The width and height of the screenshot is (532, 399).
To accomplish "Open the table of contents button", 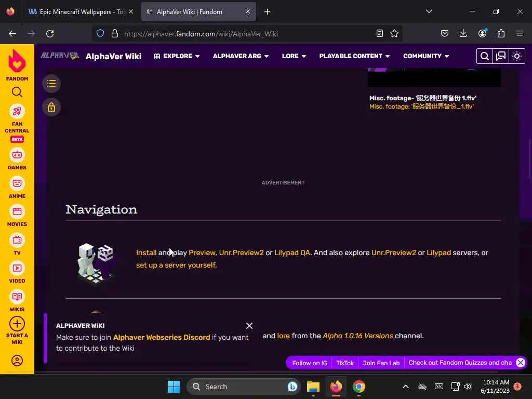I will [51, 84].
